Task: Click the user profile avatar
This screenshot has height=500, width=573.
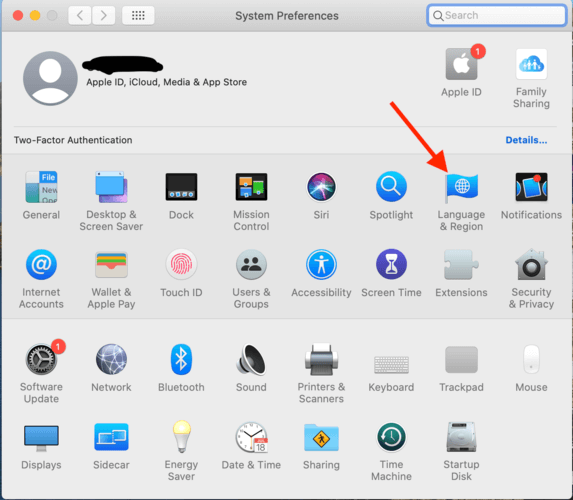Action: (50, 78)
